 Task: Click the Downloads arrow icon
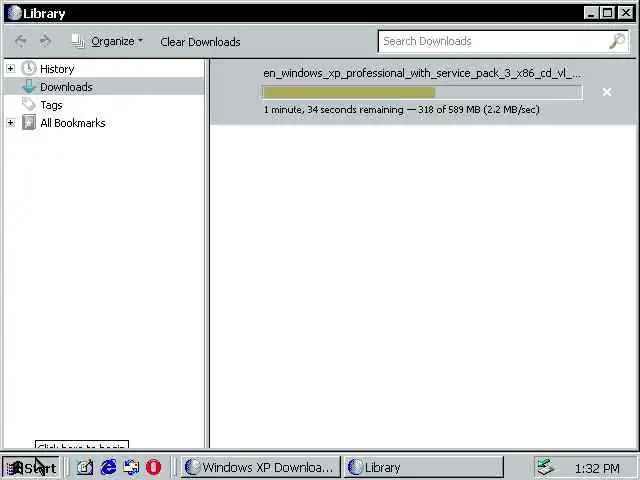(29, 87)
